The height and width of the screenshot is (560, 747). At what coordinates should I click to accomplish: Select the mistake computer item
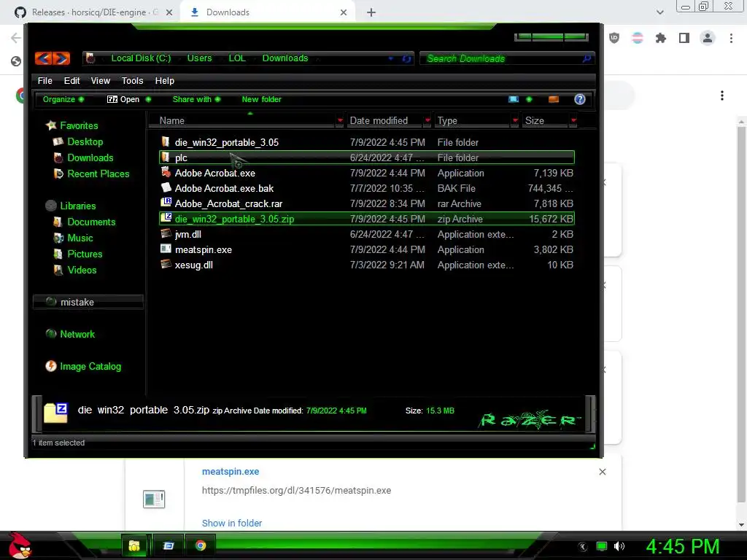coord(88,302)
